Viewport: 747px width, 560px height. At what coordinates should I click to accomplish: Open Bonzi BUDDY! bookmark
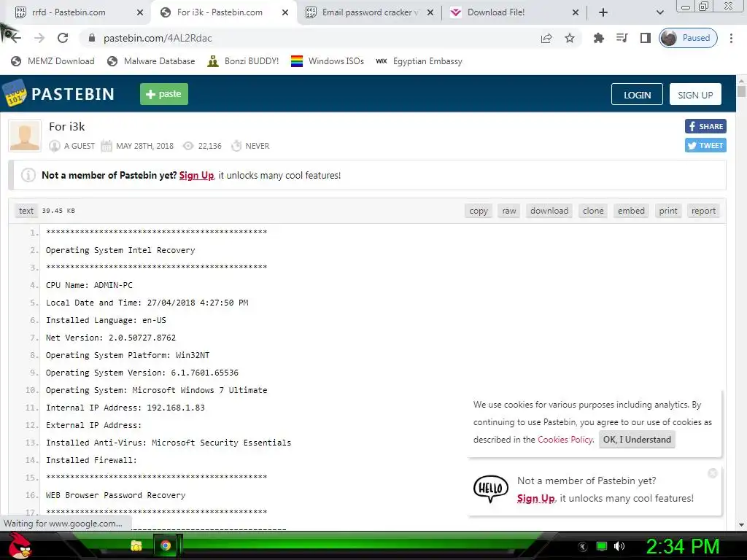244,61
